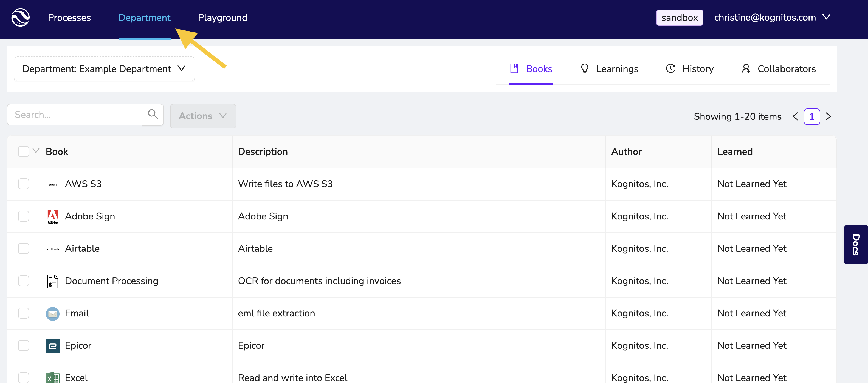Click the Kognitos logo icon

[20, 18]
